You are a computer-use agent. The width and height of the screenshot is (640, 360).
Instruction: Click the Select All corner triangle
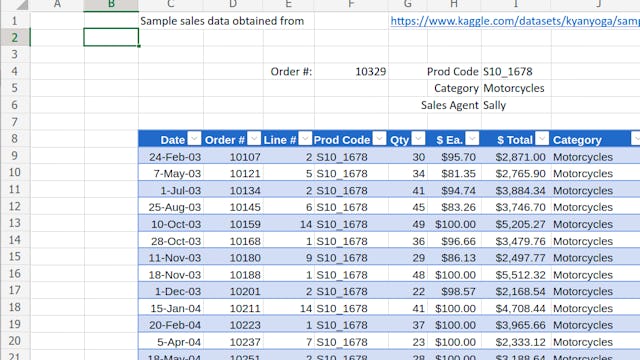(21, 5)
